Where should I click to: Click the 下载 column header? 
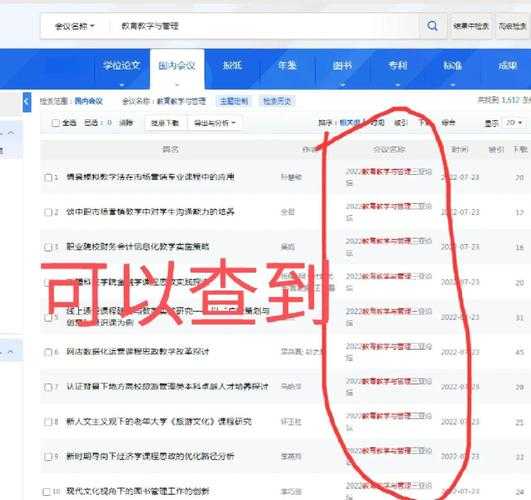point(520,149)
